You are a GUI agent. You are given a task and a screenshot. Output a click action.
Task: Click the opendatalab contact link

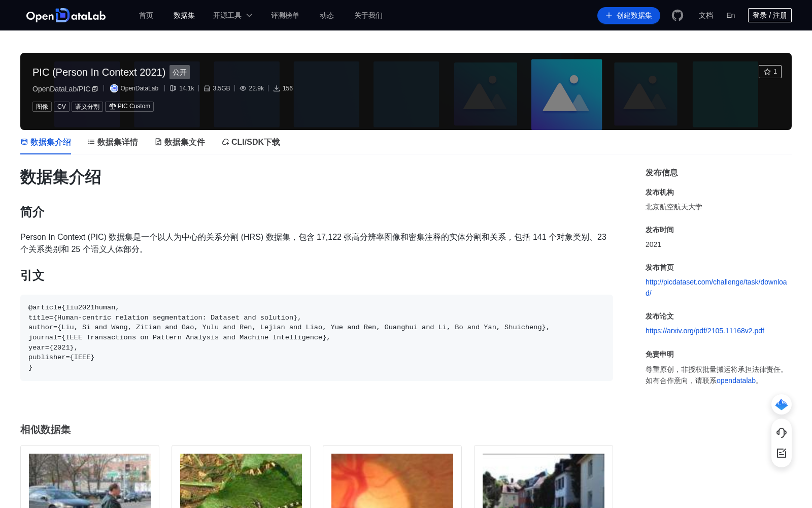click(x=736, y=380)
